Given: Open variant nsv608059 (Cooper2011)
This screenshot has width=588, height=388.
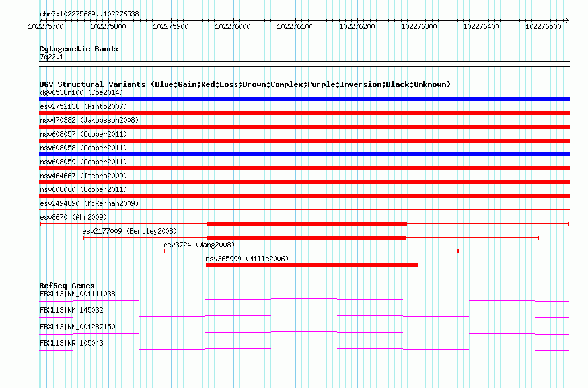Looking at the screenshot, I should [x=83, y=162].
